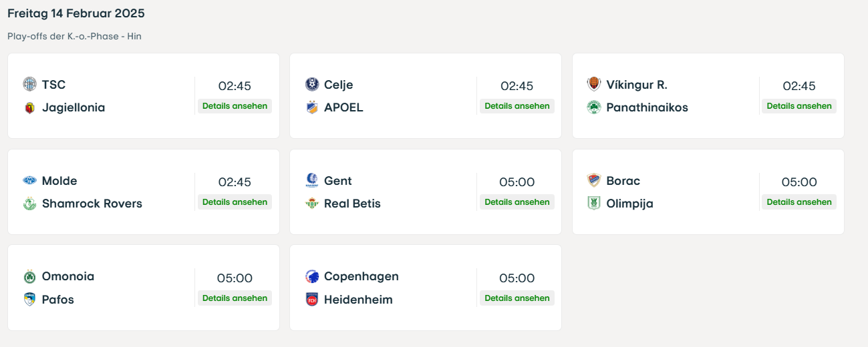Select the Shamrock Rovers team name

pyautogui.click(x=92, y=204)
